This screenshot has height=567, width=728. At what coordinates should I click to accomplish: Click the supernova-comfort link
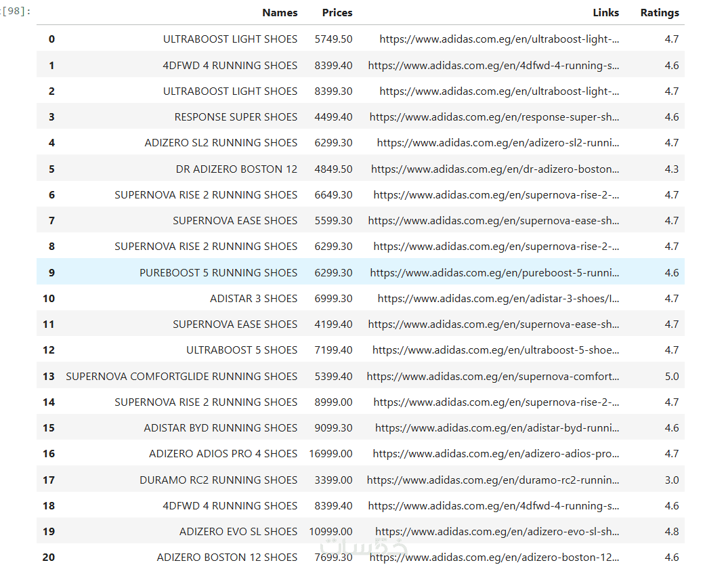[x=492, y=376]
